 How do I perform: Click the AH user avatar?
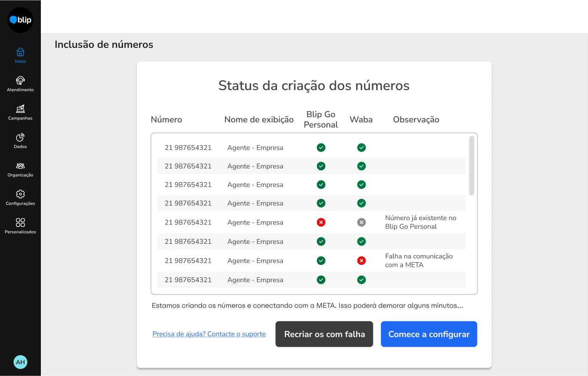click(20, 362)
